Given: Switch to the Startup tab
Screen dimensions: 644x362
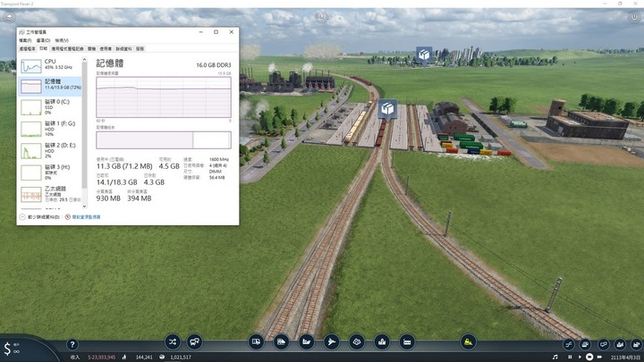Looking at the screenshot, I should tap(91, 49).
